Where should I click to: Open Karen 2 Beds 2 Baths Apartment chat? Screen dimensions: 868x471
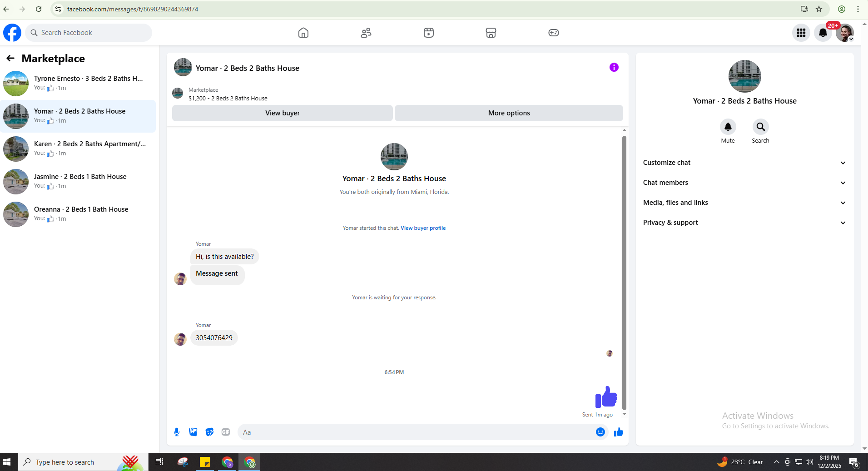pos(78,149)
